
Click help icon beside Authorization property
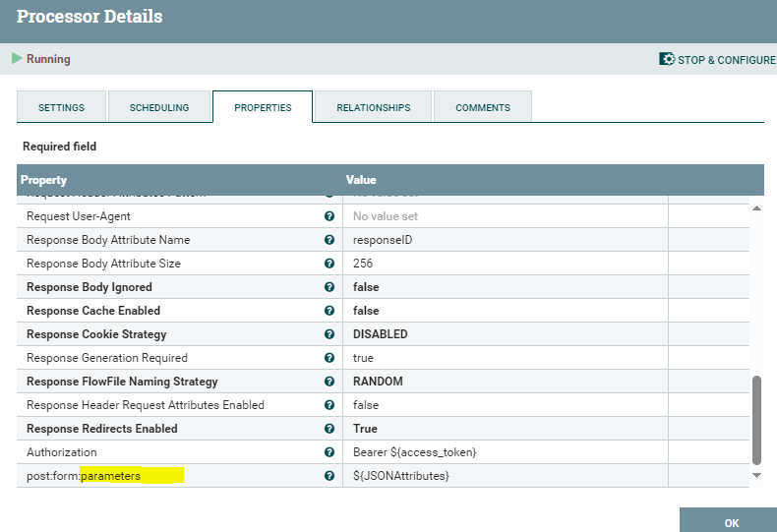pos(329,452)
